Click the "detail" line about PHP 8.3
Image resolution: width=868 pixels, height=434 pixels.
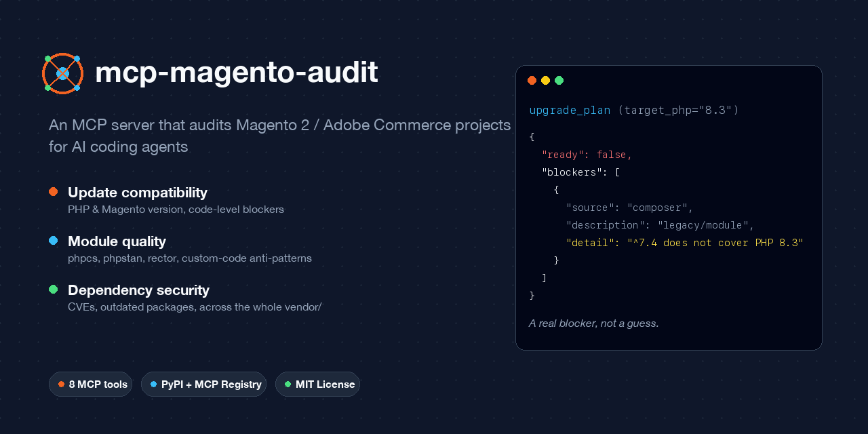pyautogui.click(x=685, y=243)
